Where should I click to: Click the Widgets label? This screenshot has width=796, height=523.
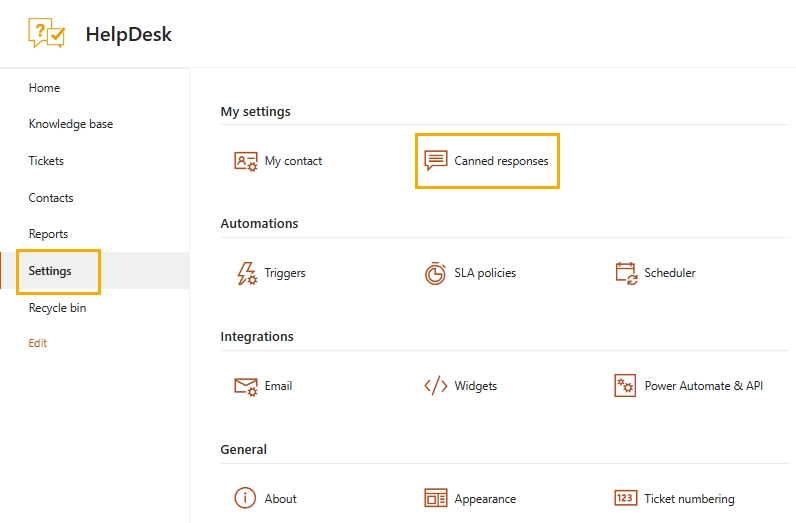tap(476, 386)
